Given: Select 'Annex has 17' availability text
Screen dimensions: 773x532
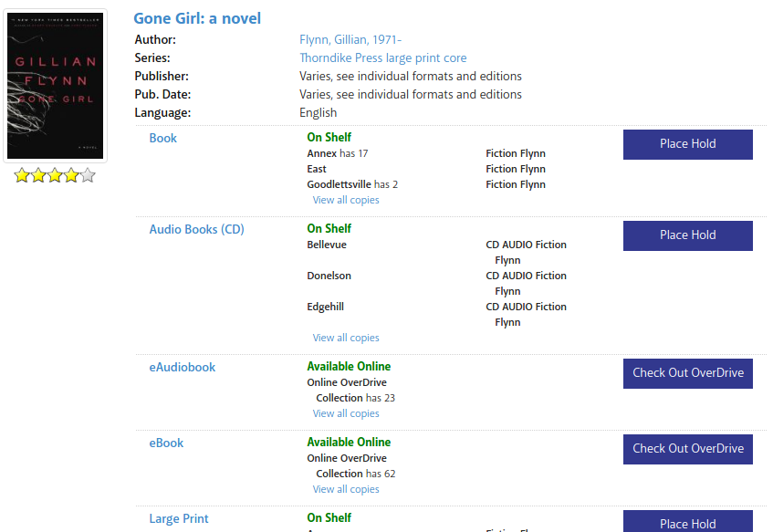Looking at the screenshot, I should (337, 153).
